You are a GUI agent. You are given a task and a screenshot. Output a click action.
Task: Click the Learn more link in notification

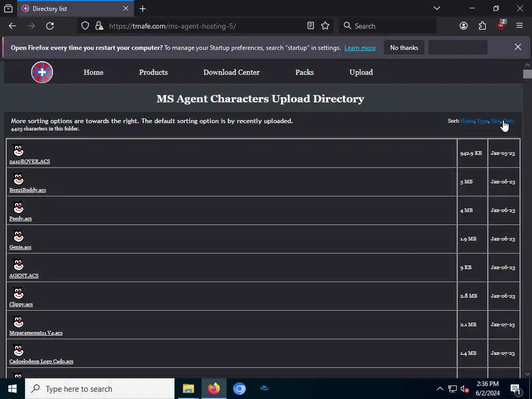(360, 48)
